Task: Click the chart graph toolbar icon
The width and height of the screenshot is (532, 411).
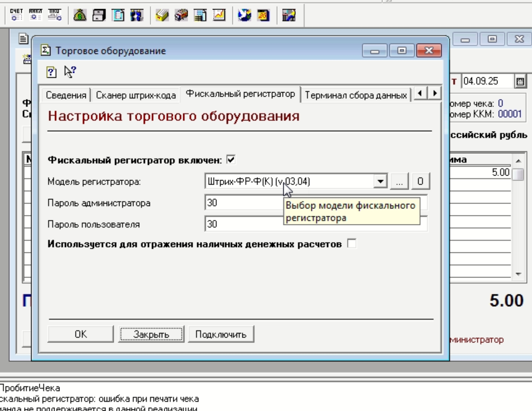Action: tap(219, 15)
